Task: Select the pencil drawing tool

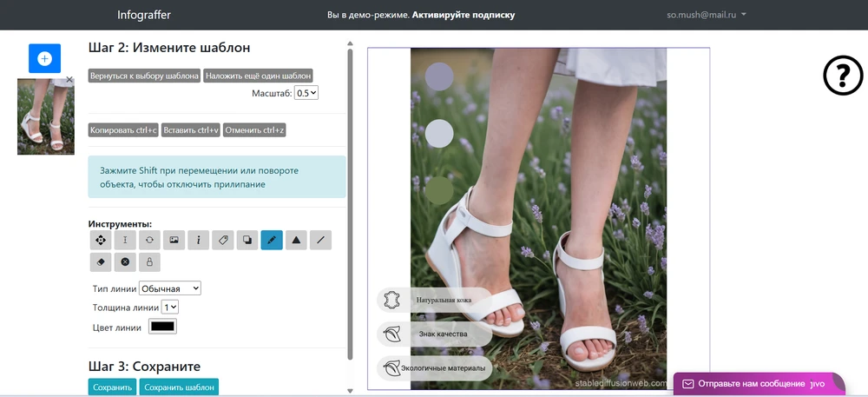Action: (272, 240)
